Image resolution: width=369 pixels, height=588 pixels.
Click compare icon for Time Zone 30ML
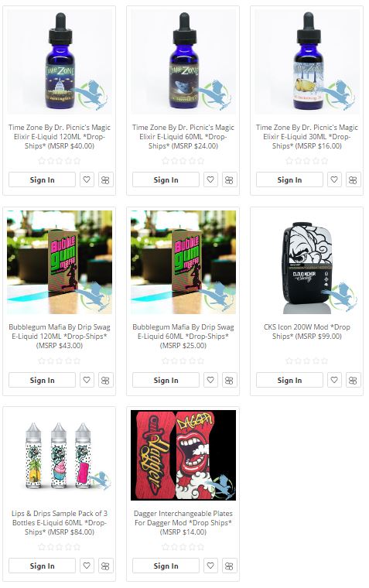point(353,179)
